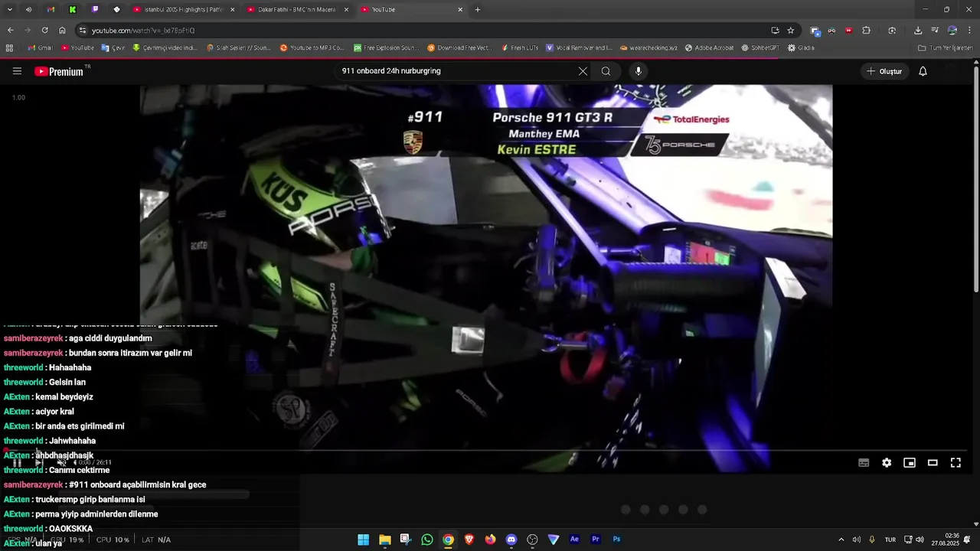Open File Explorer from taskbar
This screenshot has height=551, width=980.
384,540
